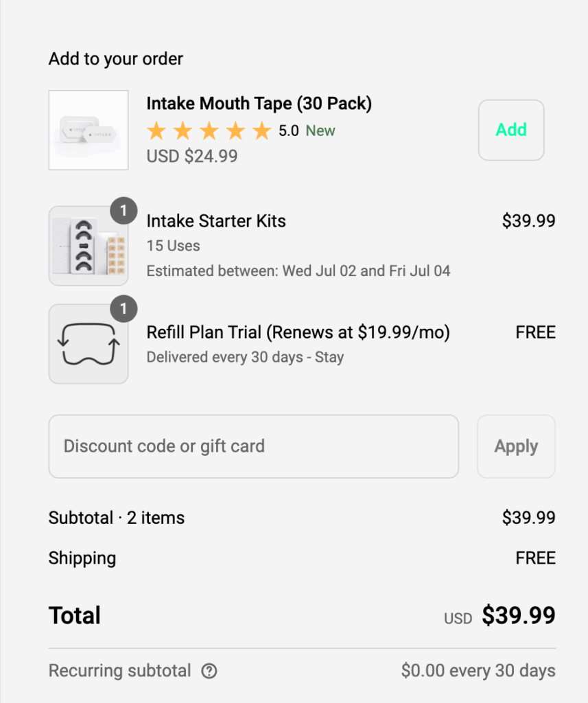Click the green New label beside the rating
This screenshot has width=588, height=703.
pos(320,130)
